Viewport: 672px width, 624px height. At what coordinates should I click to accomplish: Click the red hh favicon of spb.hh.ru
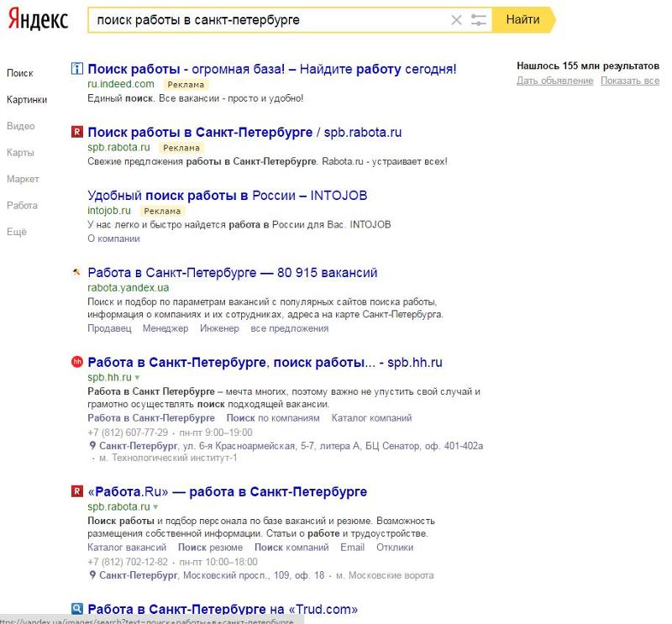point(76,362)
